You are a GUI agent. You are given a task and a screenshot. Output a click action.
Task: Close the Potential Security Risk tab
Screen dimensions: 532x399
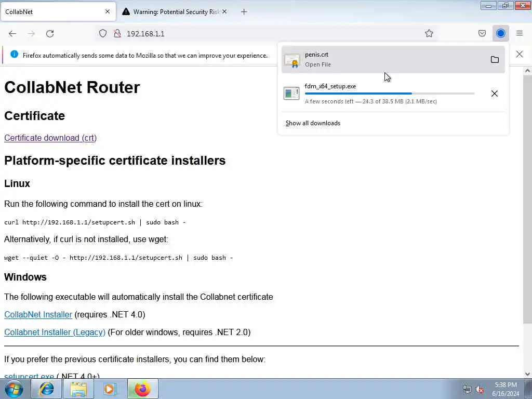point(224,11)
